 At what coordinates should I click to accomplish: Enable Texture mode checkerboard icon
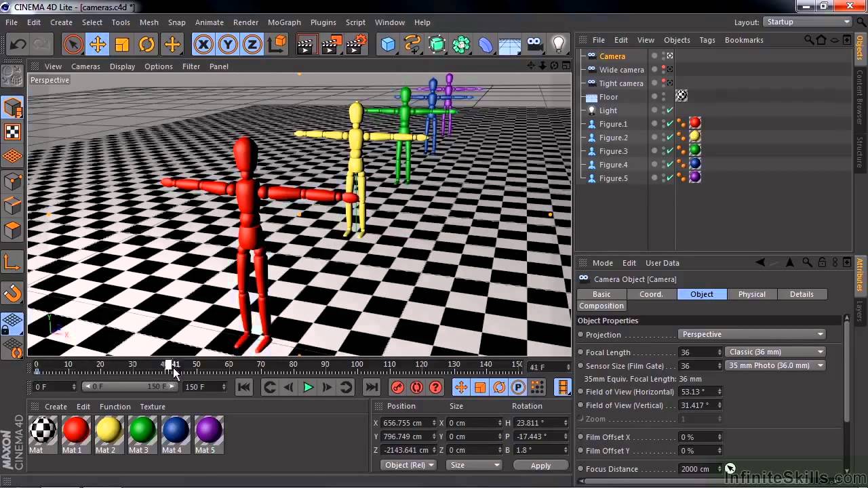tap(13, 131)
